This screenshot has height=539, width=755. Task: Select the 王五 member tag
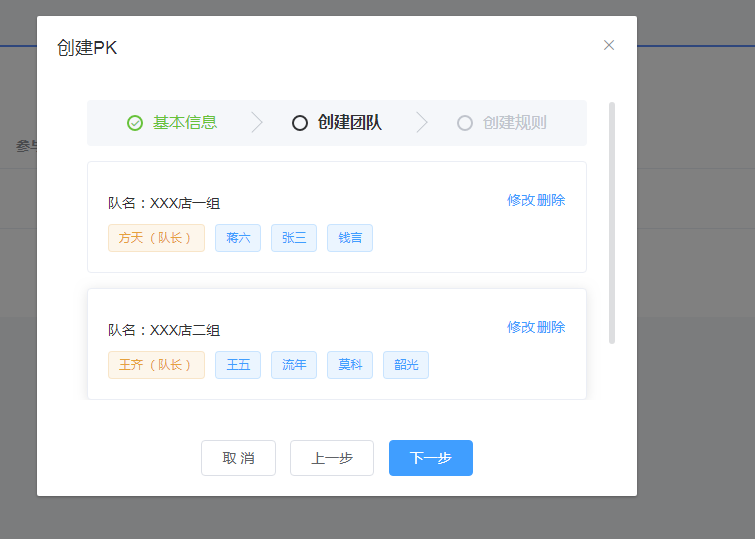pyautogui.click(x=238, y=365)
